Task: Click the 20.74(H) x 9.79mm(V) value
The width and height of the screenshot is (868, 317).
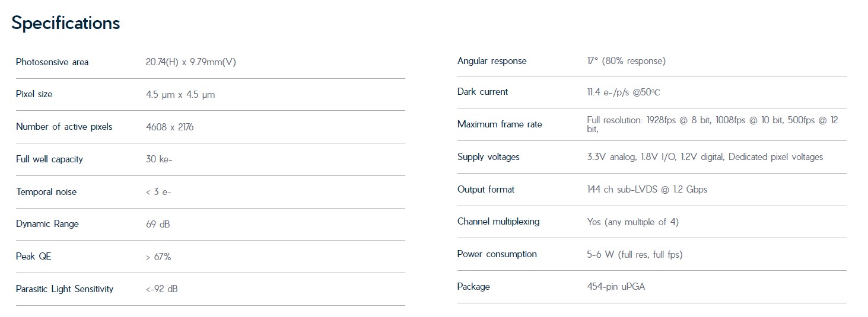Action: (x=191, y=62)
